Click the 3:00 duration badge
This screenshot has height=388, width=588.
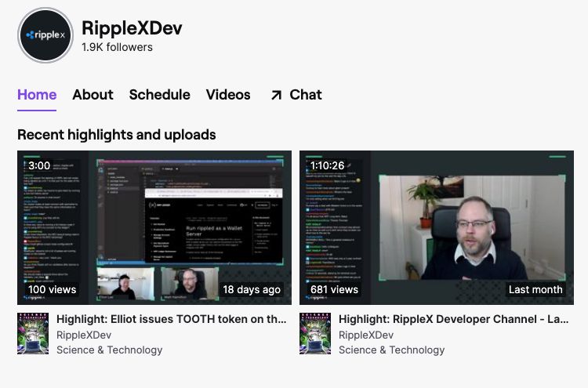click(39, 165)
